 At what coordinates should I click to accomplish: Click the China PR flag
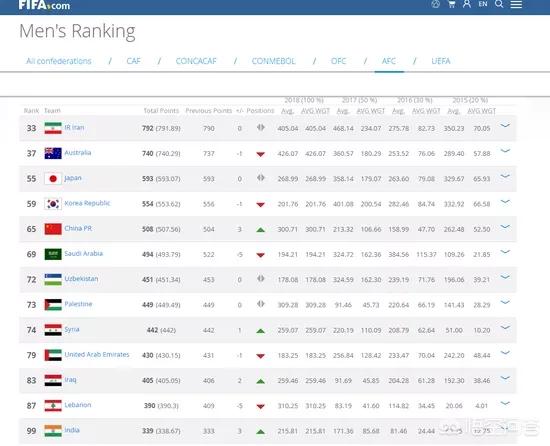(x=53, y=229)
